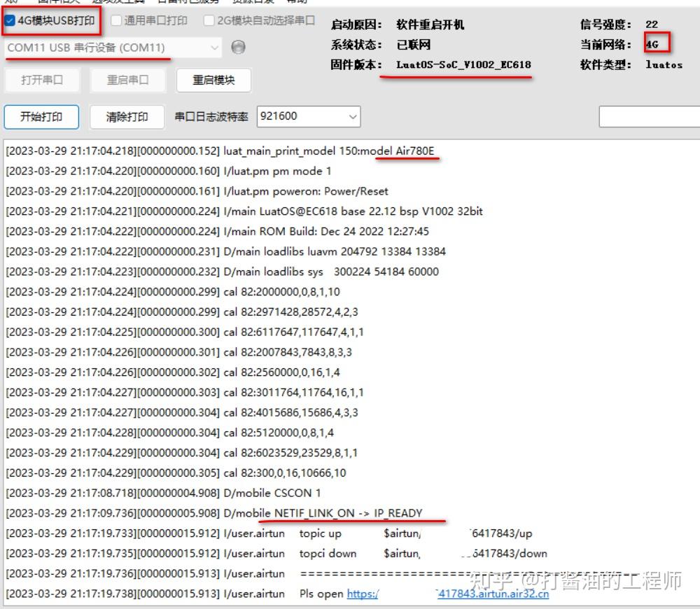
Task: Select log line 'NETIF_LINK_ON -> IP_READY'
Action: [x=213, y=513]
